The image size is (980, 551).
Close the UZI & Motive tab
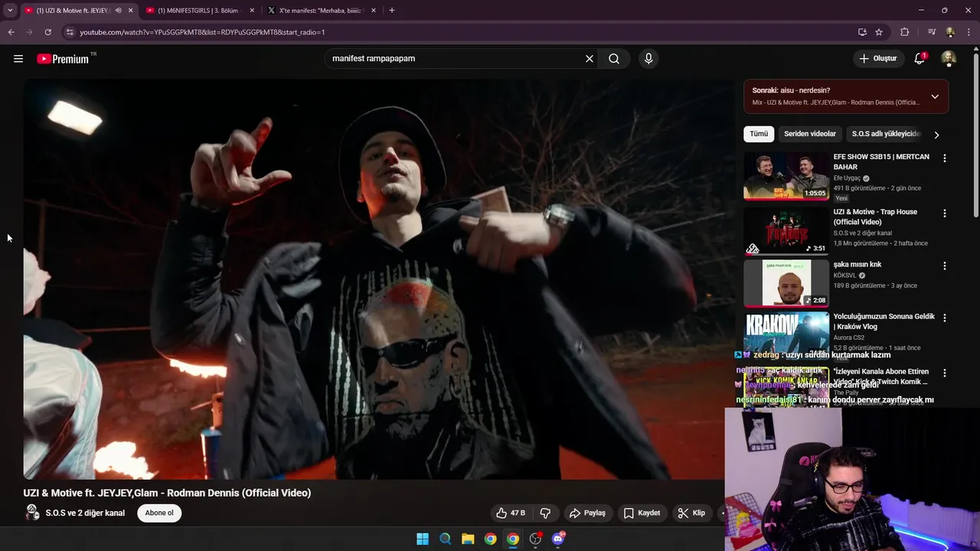(131, 11)
